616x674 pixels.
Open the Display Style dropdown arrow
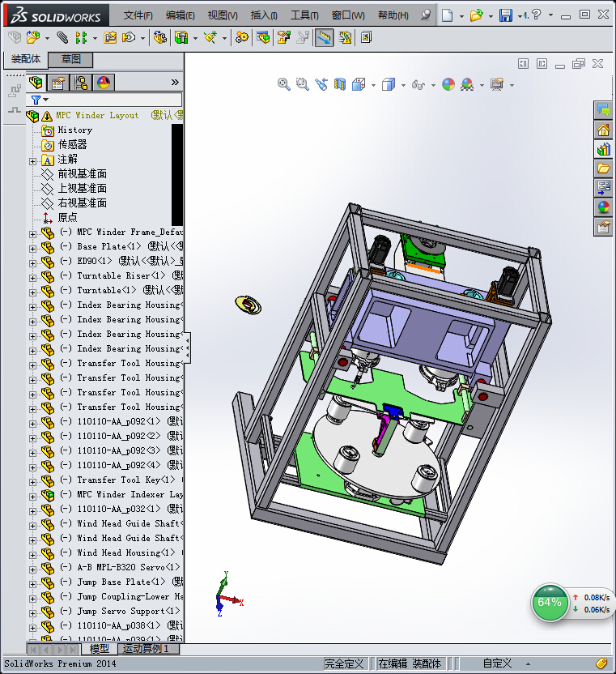[x=403, y=85]
